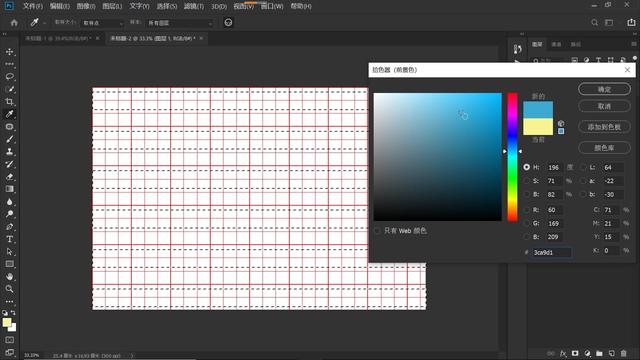
Task: Select the Lab L radio button
Action: (583, 167)
